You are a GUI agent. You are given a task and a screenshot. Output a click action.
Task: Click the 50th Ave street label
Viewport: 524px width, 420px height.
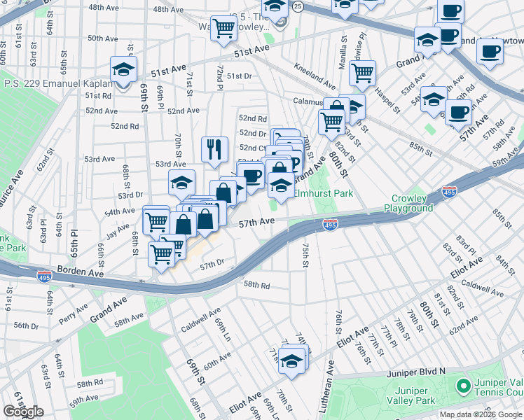tap(103, 38)
